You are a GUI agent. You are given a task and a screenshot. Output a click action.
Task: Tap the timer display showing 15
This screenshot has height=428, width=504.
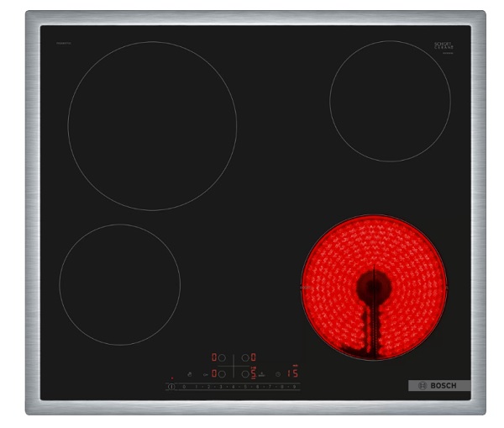tap(292, 373)
